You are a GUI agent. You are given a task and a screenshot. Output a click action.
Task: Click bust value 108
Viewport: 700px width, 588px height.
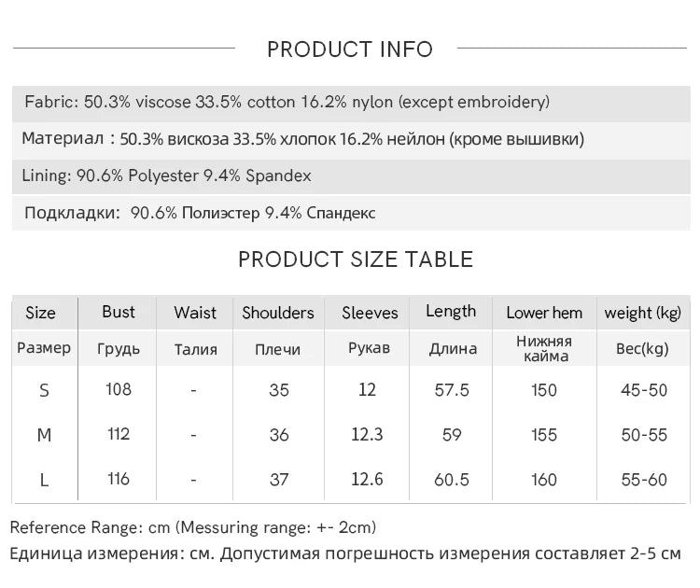pyautogui.click(x=119, y=389)
